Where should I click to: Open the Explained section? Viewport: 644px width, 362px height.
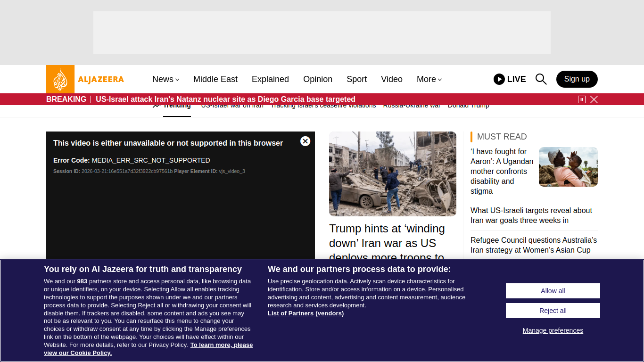coord(270,79)
